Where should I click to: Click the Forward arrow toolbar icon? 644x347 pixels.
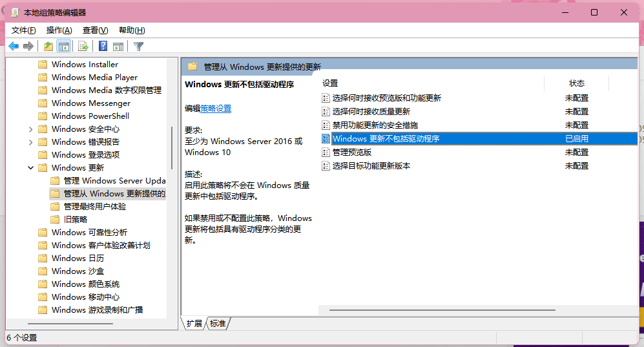28,47
